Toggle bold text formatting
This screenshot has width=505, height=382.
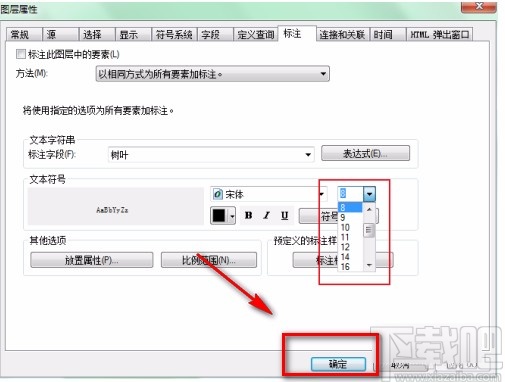(248, 215)
